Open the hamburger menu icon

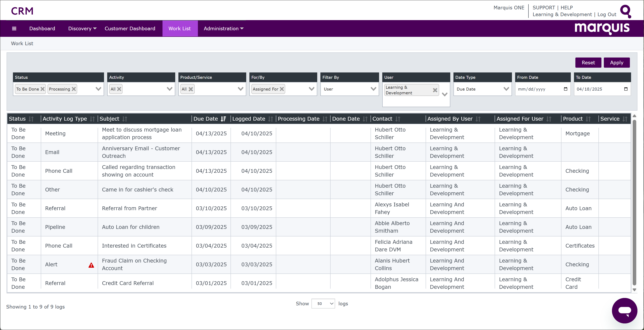(14, 28)
